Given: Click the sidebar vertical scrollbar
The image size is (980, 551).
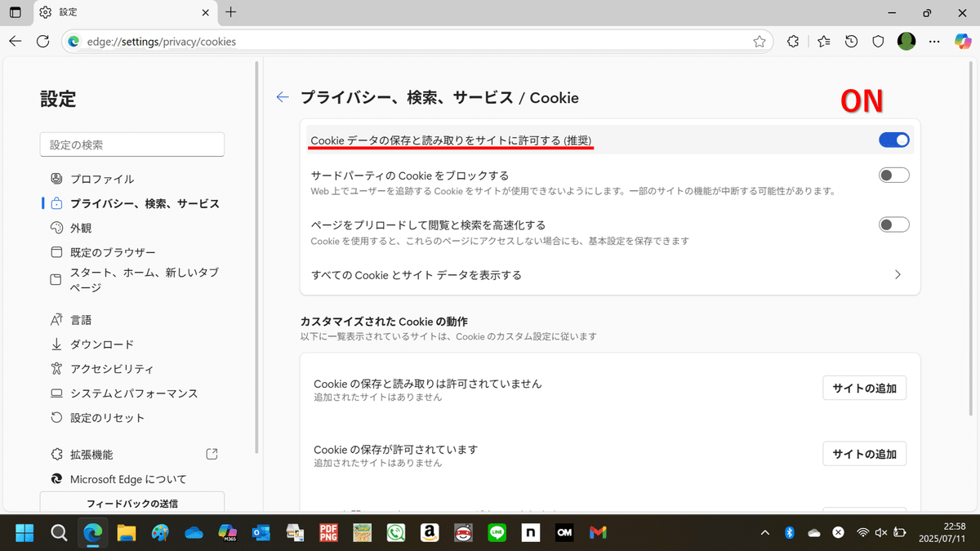Looking at the screenshot, I should tap(257, 256).
